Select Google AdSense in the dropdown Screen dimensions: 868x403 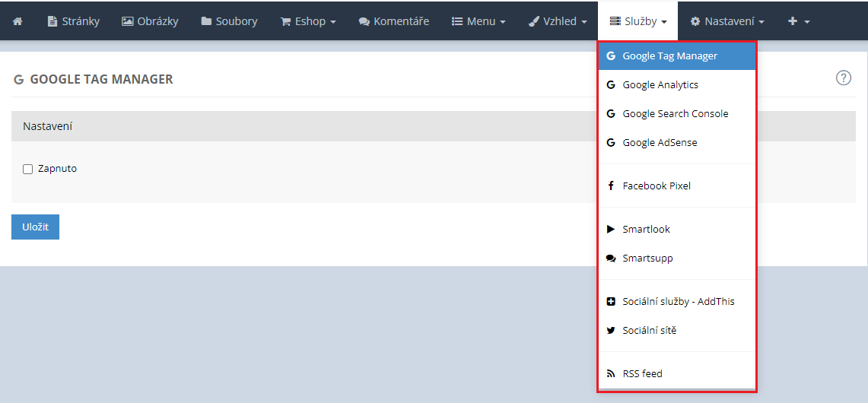click(x=659, y=142)
